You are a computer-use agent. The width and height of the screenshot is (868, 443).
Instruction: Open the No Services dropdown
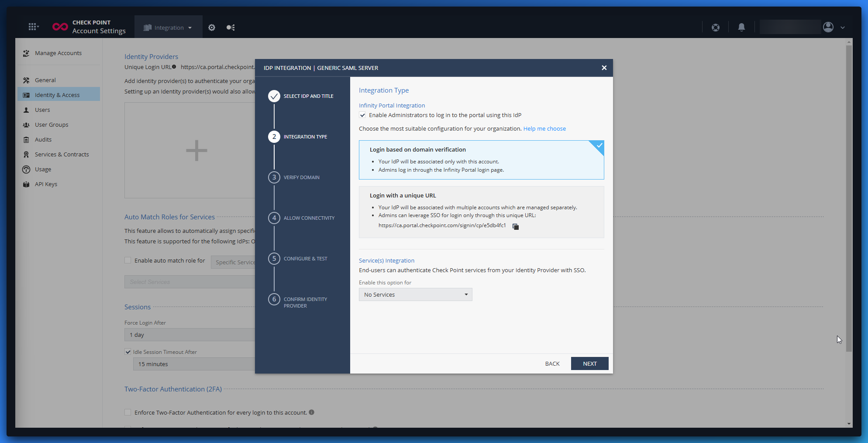[415, 294]
